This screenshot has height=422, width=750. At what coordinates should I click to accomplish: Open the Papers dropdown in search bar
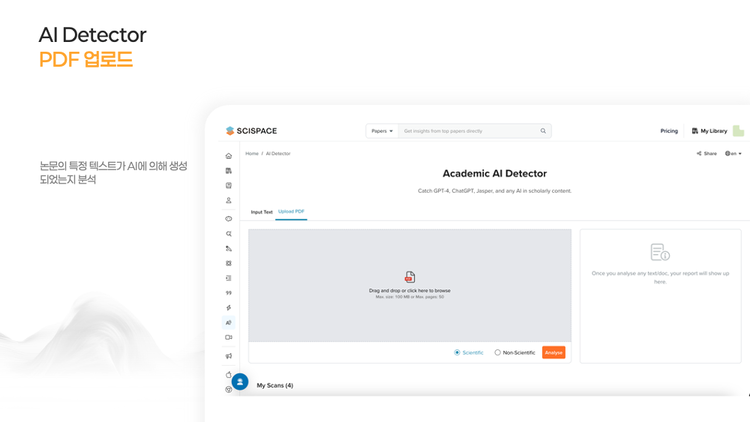click(382, 131)
